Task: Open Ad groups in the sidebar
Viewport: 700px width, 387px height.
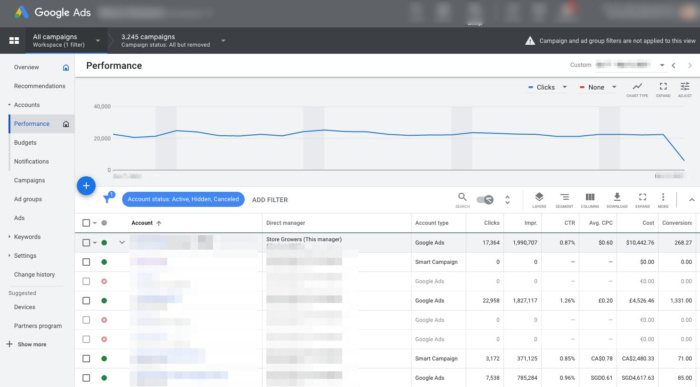Action: click(x=28, y=199)
